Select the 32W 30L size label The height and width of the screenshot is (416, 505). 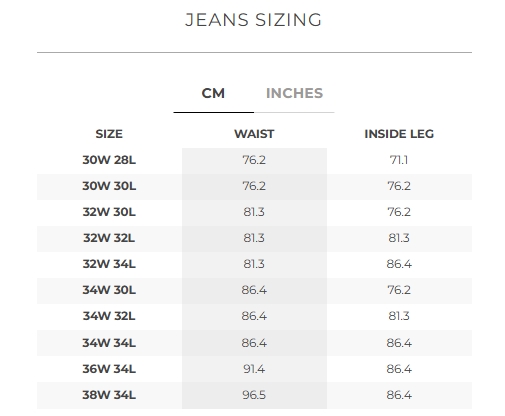[x=109, y=212]
